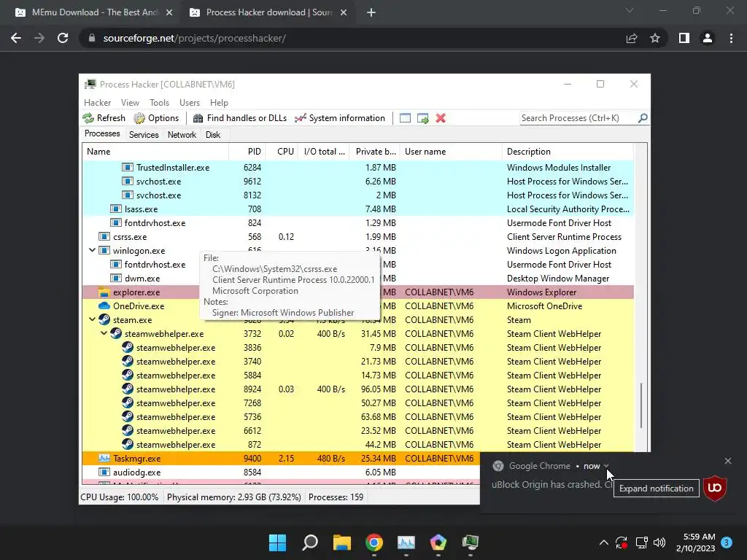Click the CPU Usage status bar entry

click(x=120, y=497)
